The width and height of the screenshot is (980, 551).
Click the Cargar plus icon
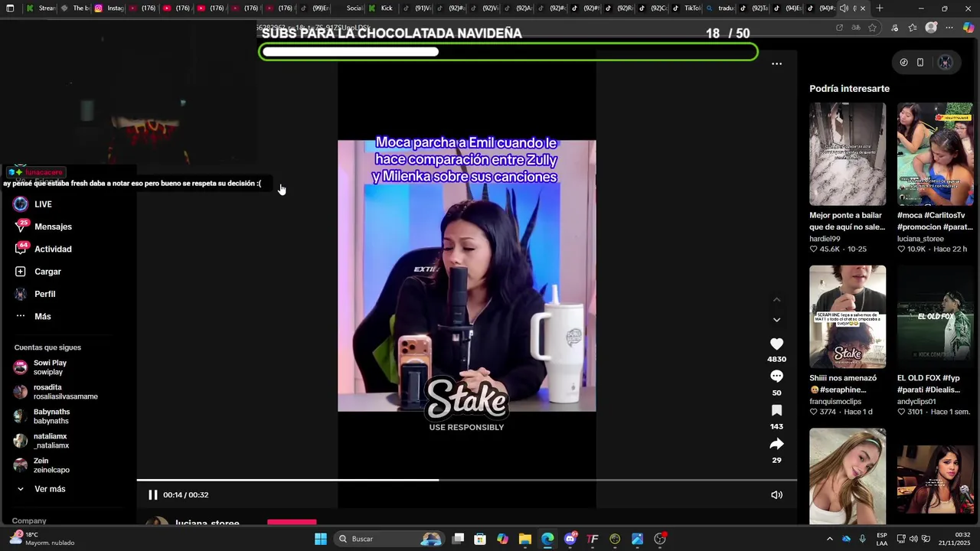21,272
